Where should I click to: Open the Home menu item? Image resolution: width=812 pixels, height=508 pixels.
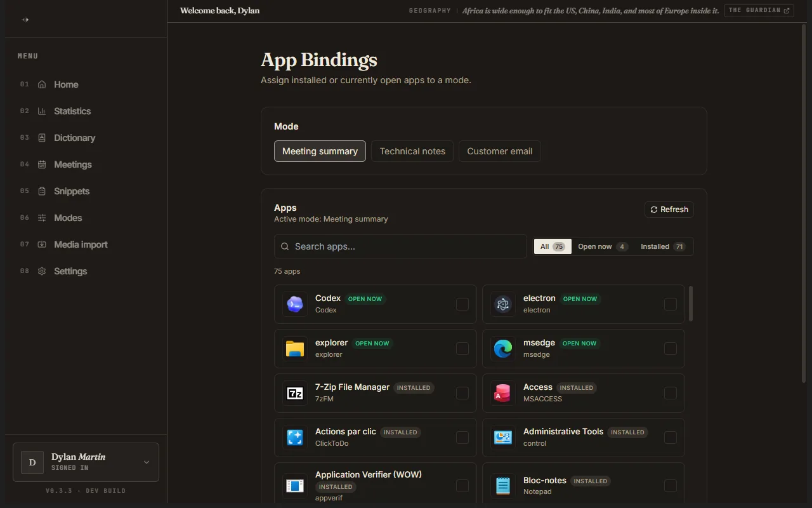pyautogui.click(x=86, y=84)
